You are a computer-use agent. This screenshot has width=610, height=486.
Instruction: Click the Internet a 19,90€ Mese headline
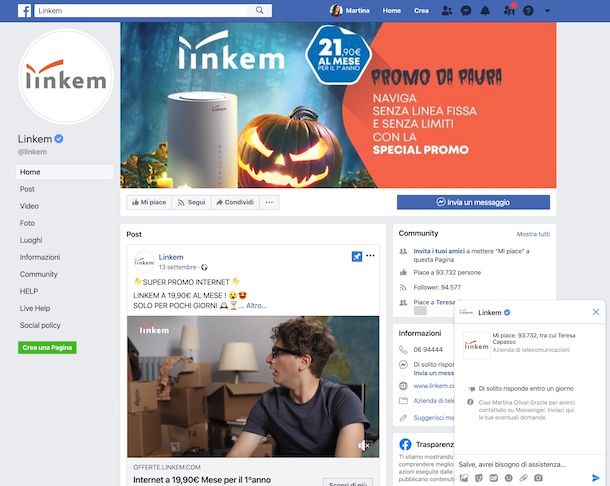[x=202, y=480]
